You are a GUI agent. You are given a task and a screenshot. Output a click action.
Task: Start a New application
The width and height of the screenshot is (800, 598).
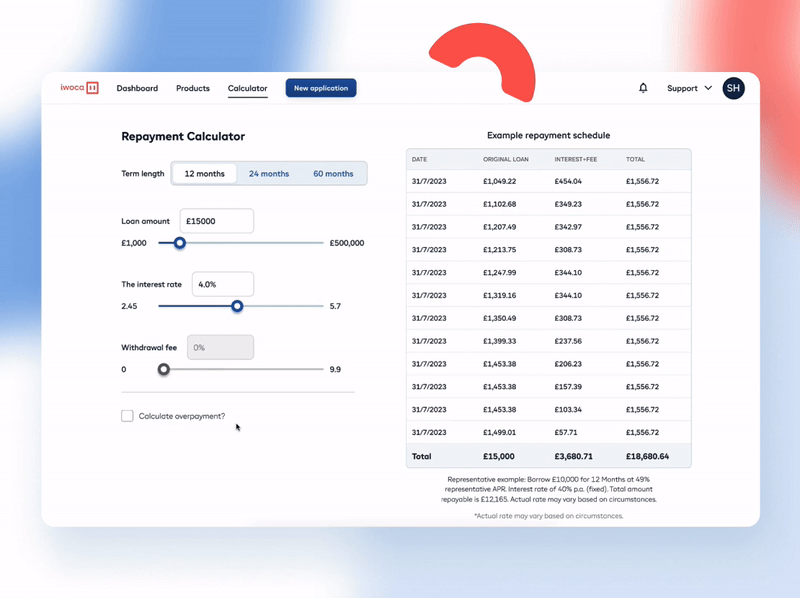pos(320,88)
